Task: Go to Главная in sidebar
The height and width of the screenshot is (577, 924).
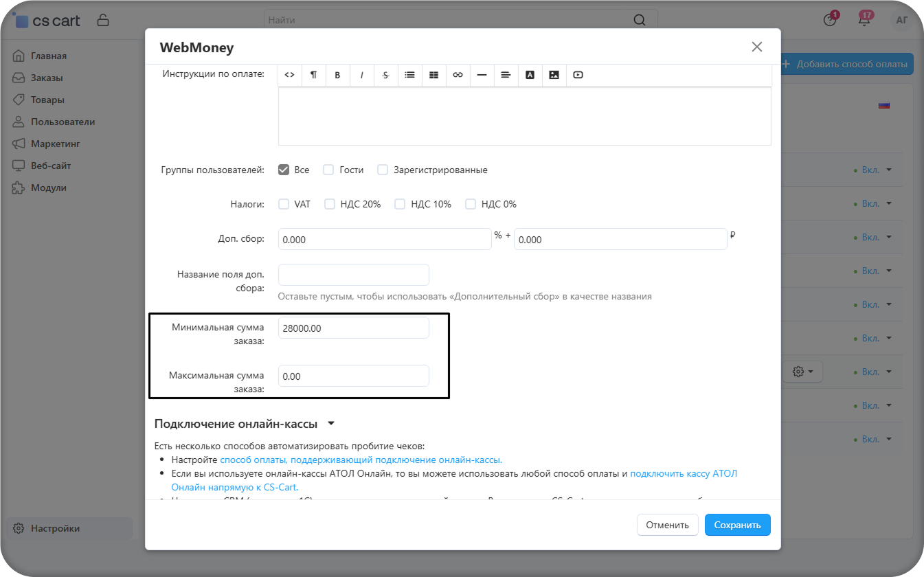Action: pyautogui.click(x=48, y=56)
